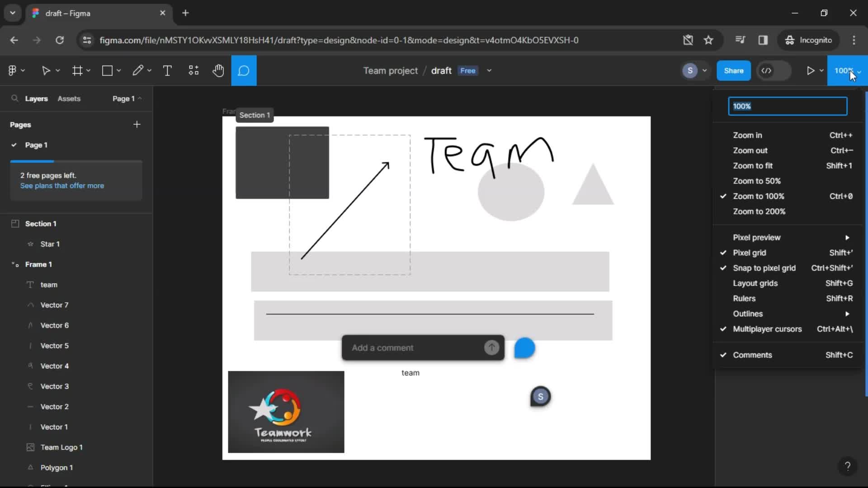Click the Code view icon
The image size is (868, 488).
click(x=766, y=70)
